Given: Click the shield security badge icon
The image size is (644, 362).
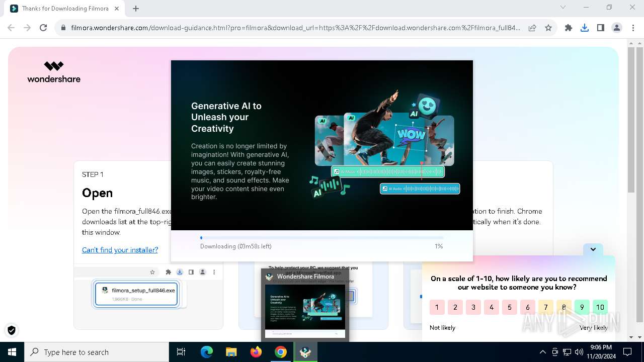Looking at the screenshot, I should click(12, 330).
